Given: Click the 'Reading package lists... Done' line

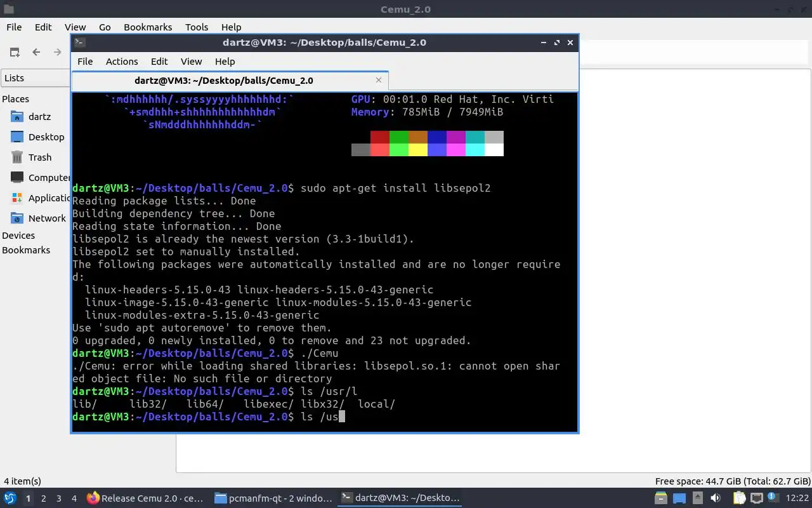Looking at the screenshot, I should coord(164,201).
